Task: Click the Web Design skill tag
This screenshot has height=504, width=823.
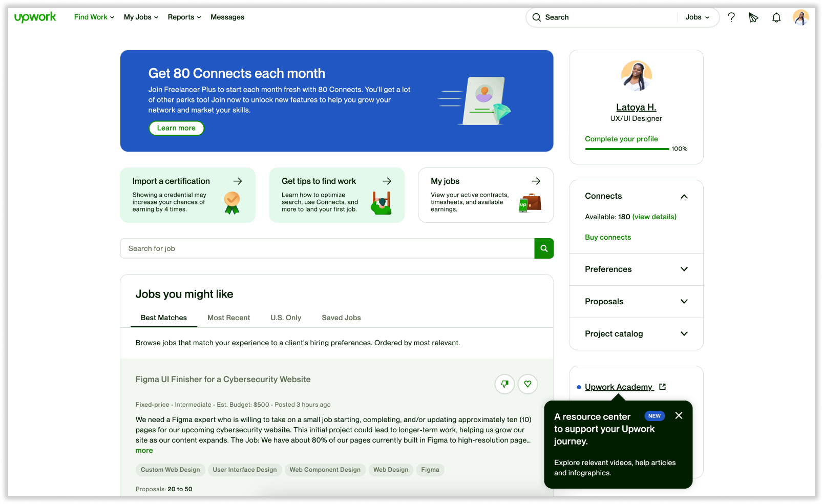Action: click(x=391, y=470)
